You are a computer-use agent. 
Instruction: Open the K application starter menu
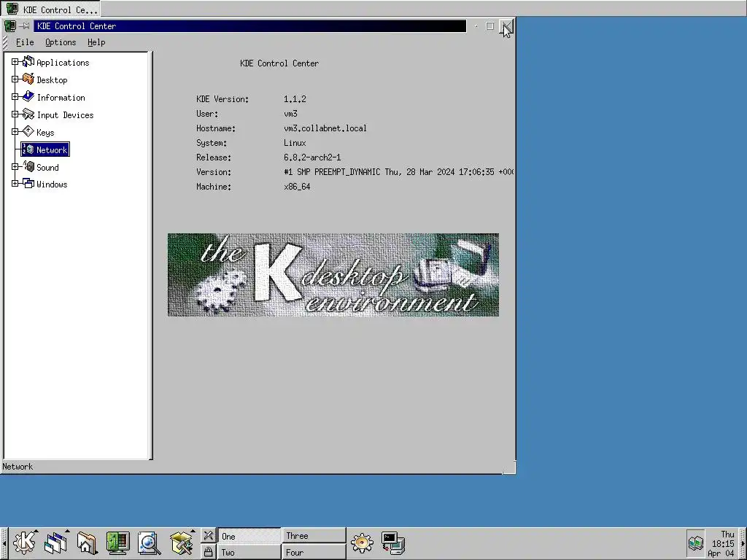coord(24,542)
